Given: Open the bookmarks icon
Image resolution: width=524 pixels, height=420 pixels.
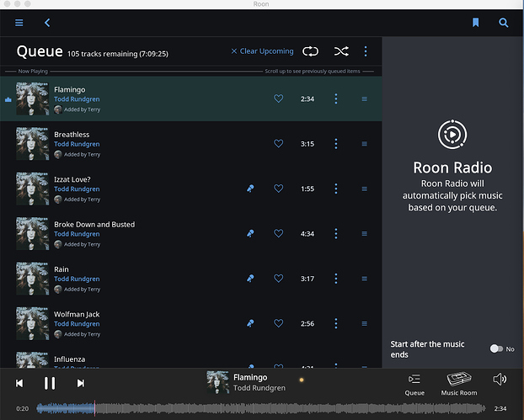Looking at the screenshot, I should pyautogui.click(x=475, y=23).
